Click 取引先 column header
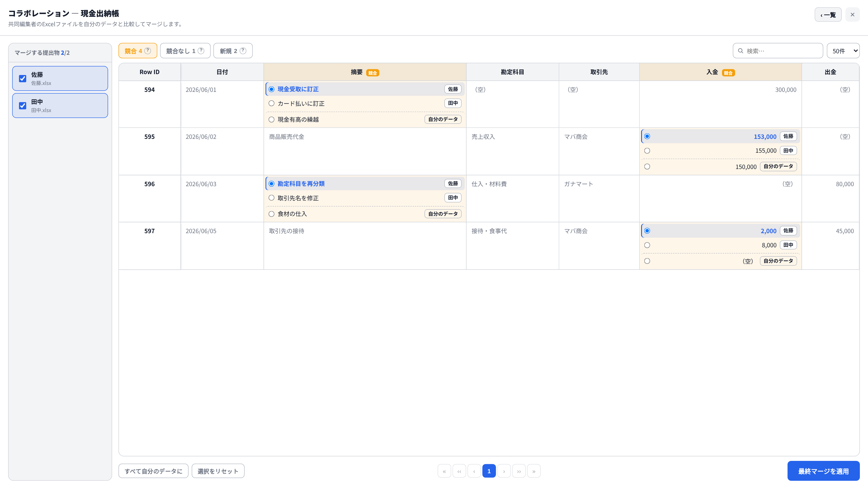This screenshot has width=868, height=488. (599, 72)
